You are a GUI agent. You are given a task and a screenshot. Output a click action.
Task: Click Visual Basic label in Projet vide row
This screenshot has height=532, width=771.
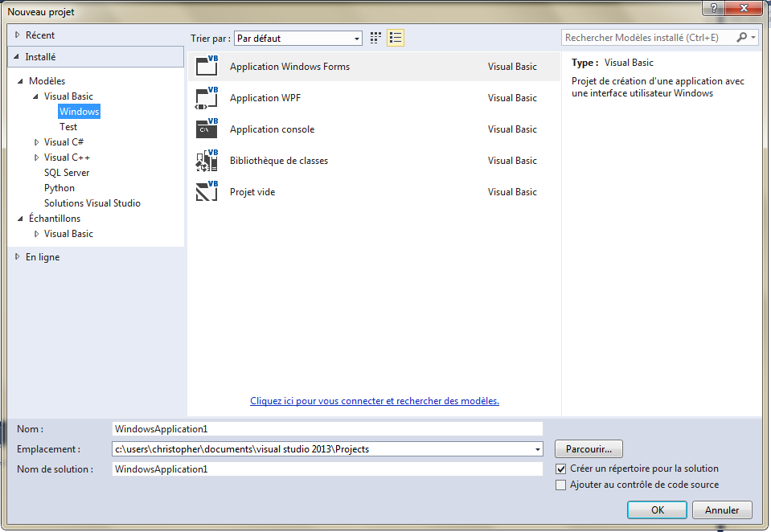[512, 192]
